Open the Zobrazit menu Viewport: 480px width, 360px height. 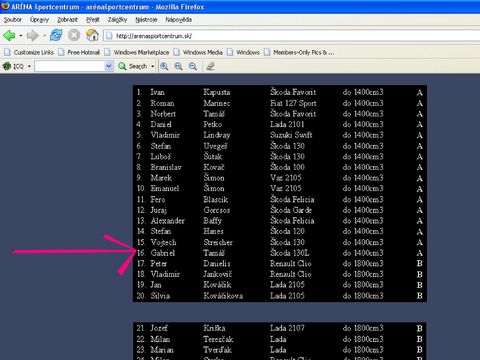coord(67,20)
